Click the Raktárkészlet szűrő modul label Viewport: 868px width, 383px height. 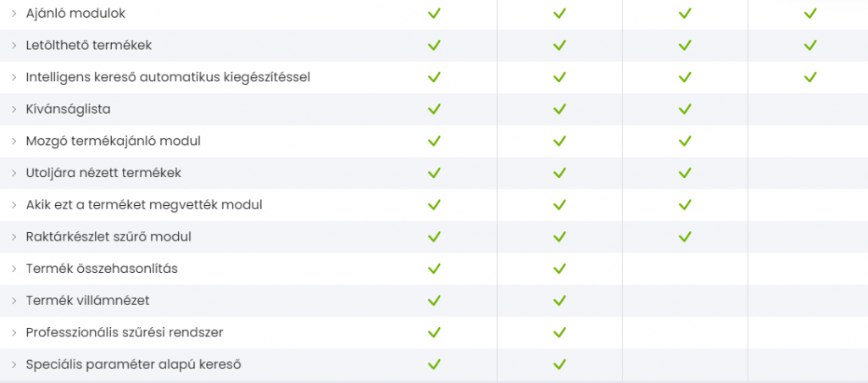coord(108,236)
